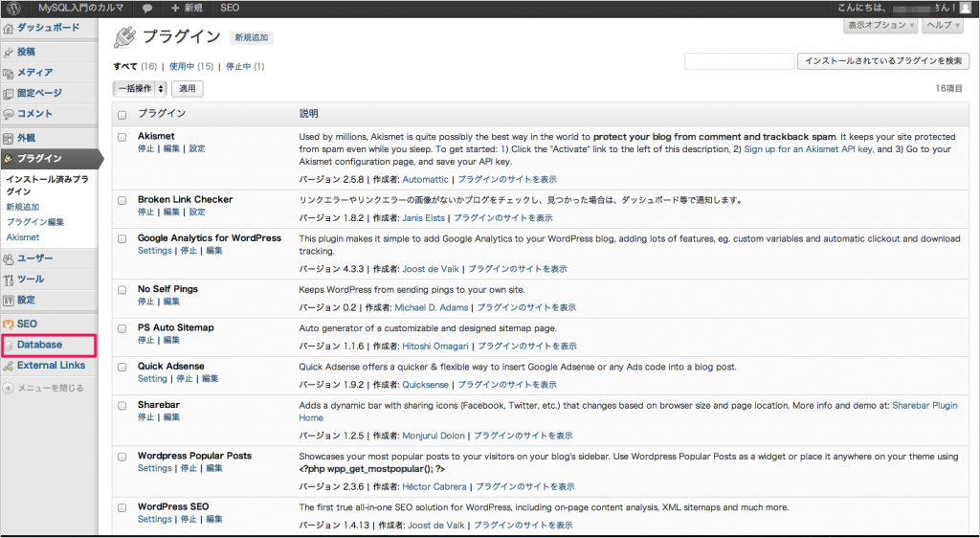Click 設定 link under Broken Link Checker
This screenshot has height=538, width=980.
[x=197, y=213]
